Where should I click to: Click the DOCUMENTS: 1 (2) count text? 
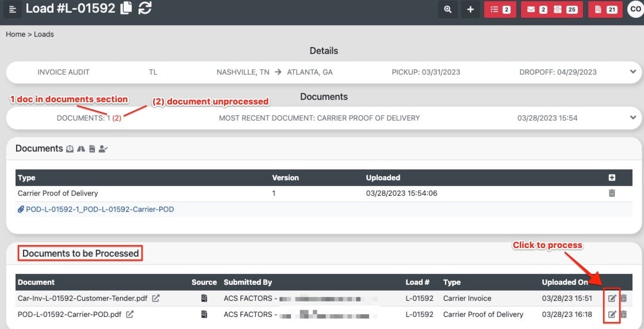[89, 118]
